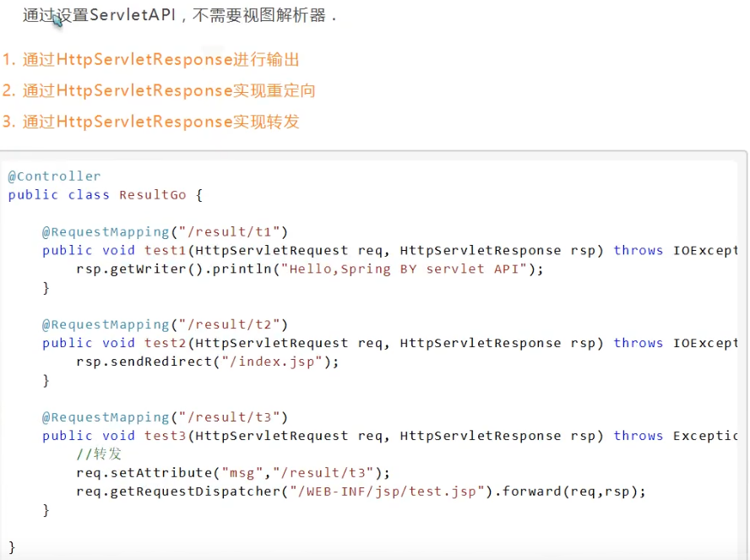Click the intro sentence about ServletAPI
Viewport: 750px width, 560px height.
click(180, 15)
